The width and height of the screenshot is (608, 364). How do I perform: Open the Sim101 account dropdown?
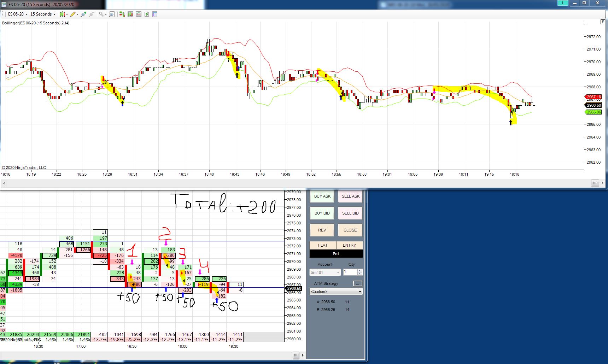[x=325, y=272]
